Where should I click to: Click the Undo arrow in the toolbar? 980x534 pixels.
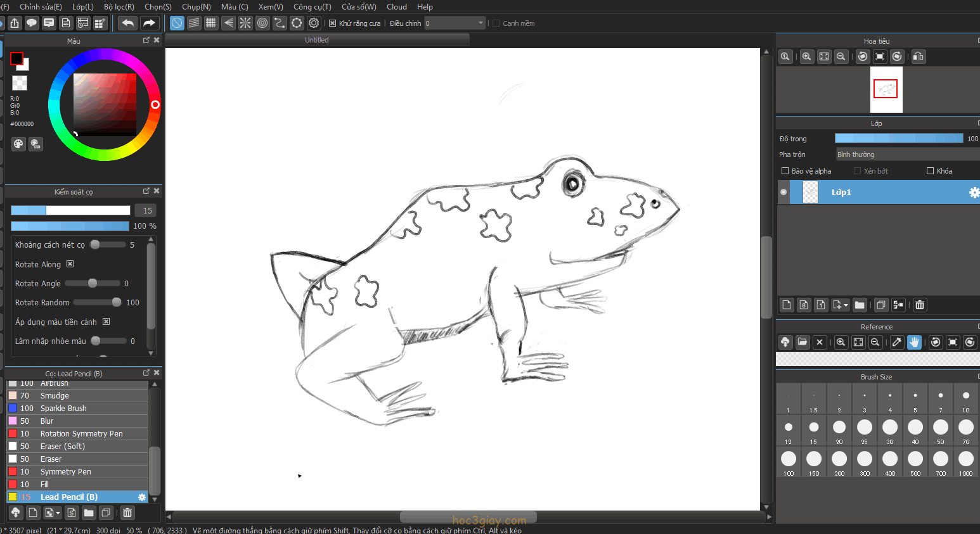point(127,23)
